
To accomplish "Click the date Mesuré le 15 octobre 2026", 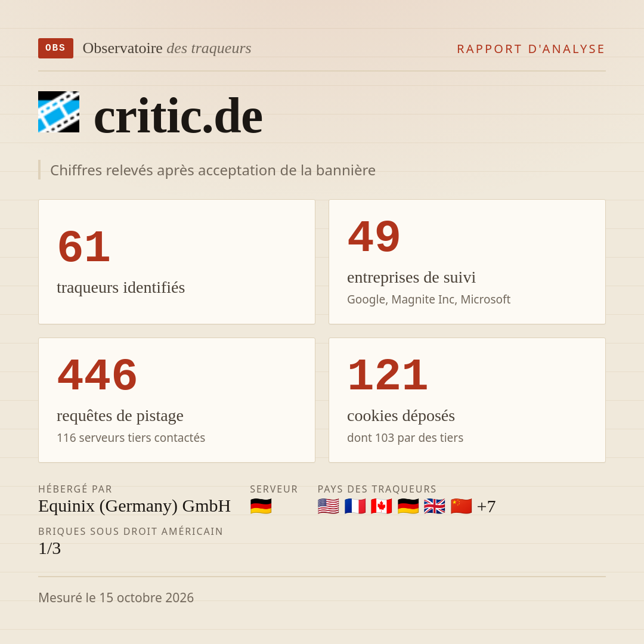I will coord(116,597).
